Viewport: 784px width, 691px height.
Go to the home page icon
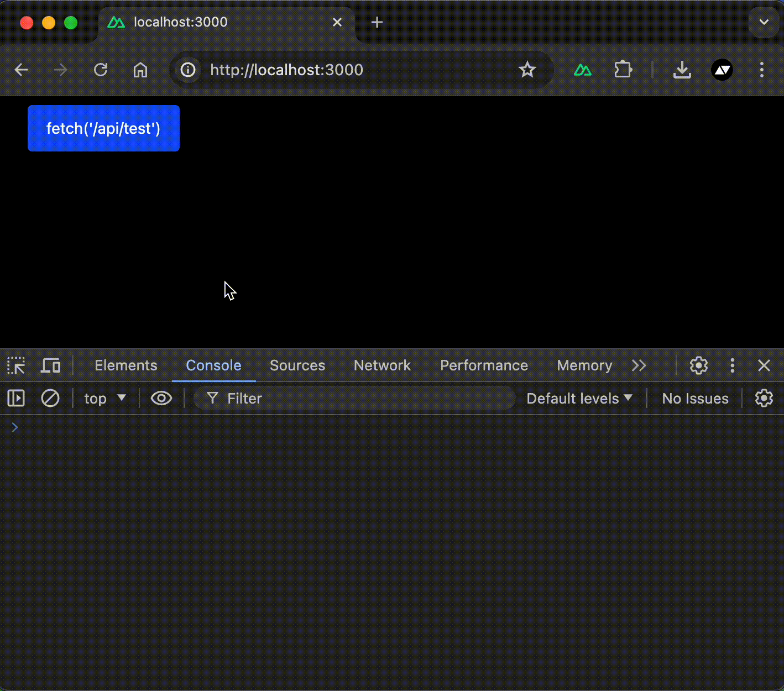click(140, 70)
